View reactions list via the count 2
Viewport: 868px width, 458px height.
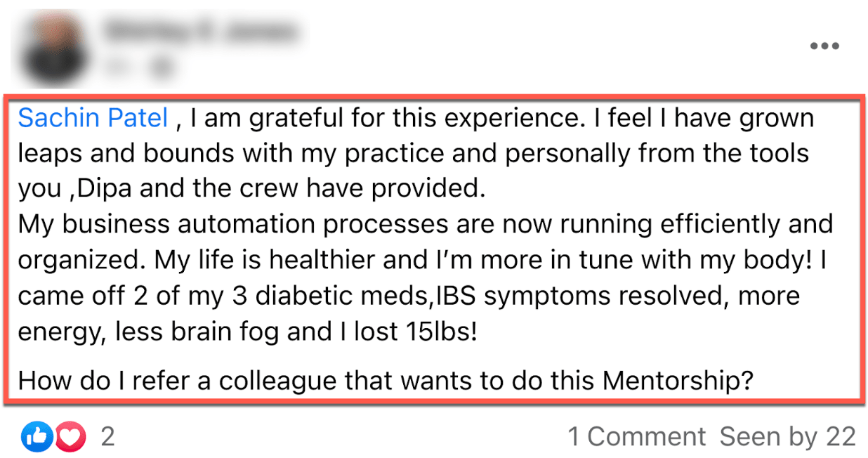107,438
